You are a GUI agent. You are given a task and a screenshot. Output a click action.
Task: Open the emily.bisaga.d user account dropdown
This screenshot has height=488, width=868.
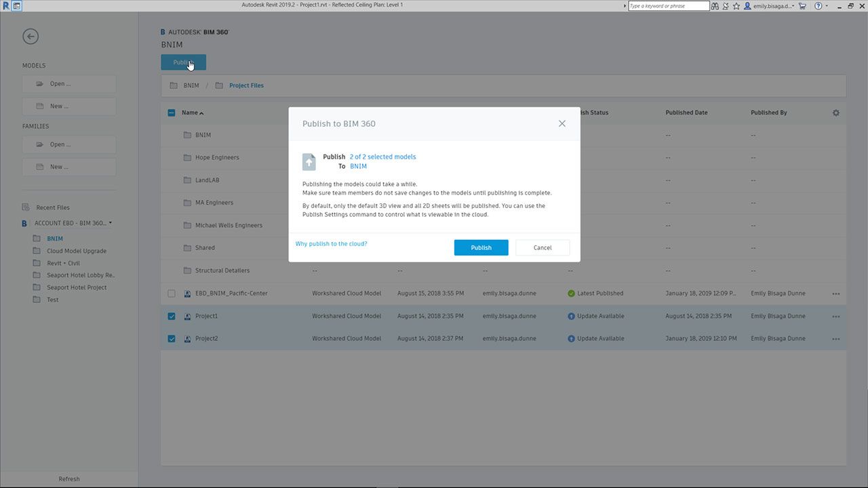point(769,6)
